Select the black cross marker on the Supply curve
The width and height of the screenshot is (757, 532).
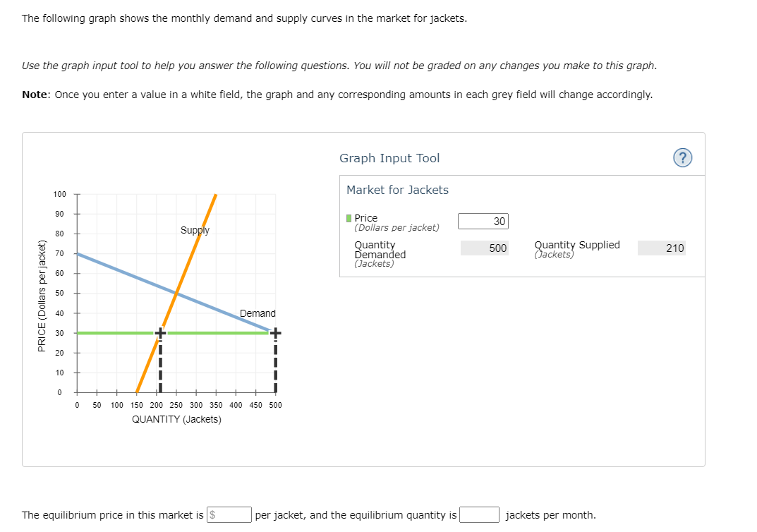tap(161, 332)
